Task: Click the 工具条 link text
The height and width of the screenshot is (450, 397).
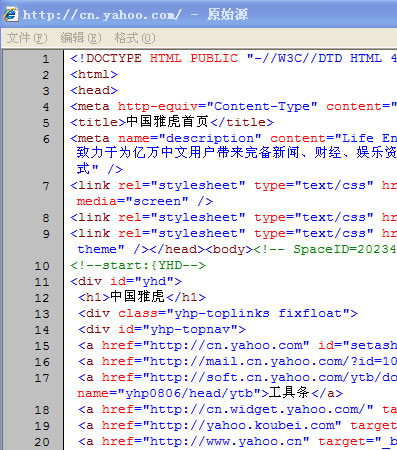Action: tap(289, 393)
